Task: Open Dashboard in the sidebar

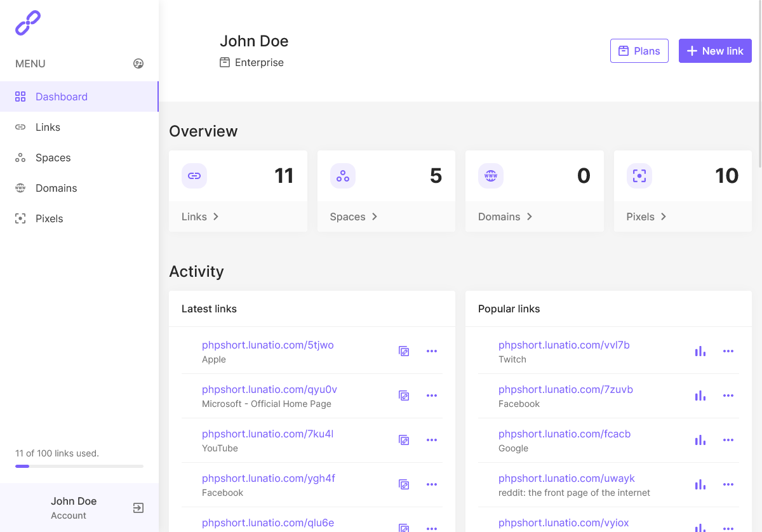Action: (79, 96)
